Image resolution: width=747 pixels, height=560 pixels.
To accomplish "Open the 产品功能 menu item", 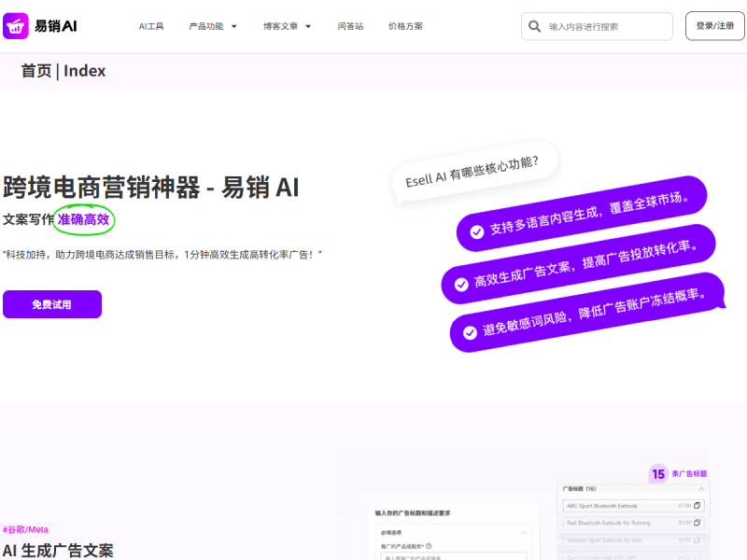I will click(206, 26).
